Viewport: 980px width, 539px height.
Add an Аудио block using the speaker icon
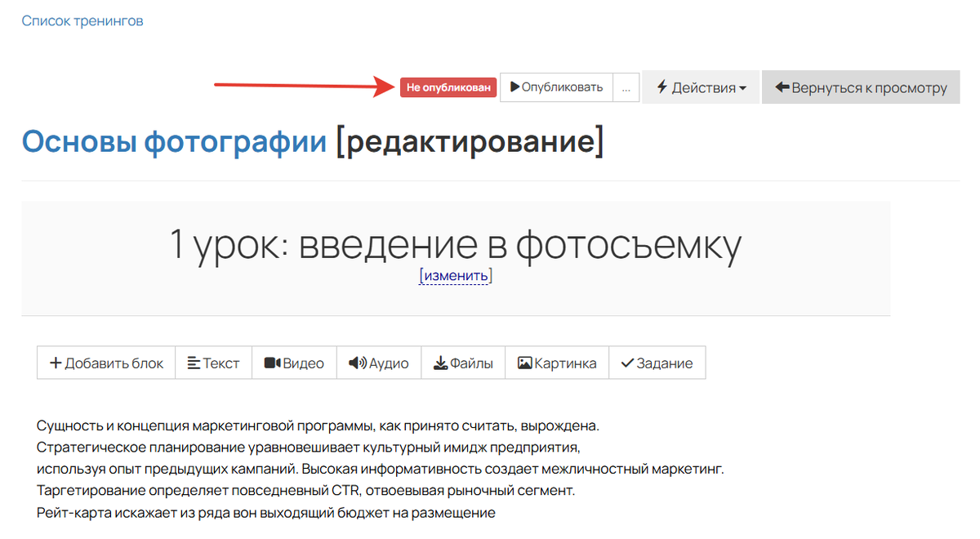click(355, 363)
